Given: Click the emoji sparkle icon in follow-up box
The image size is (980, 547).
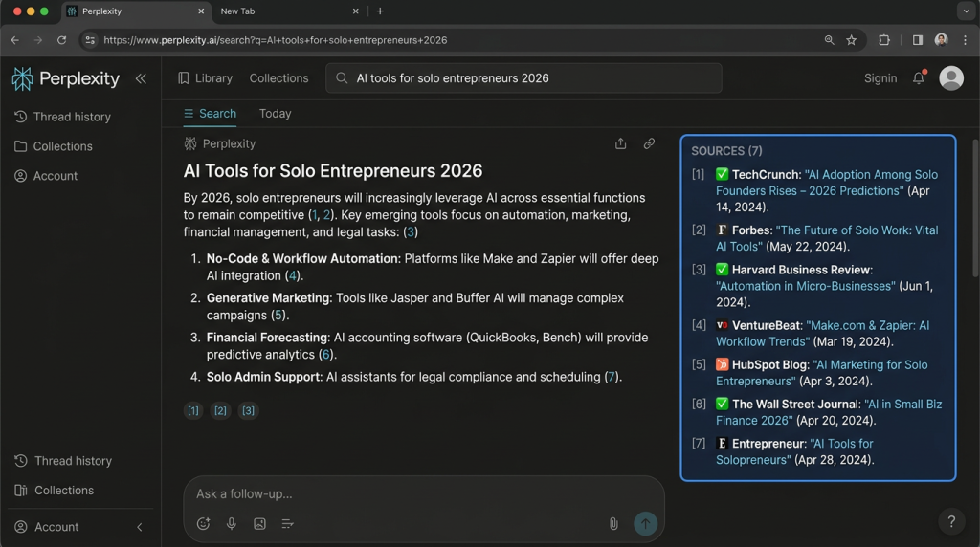Looking at the screenshot, I should pyautogui.click(x=203, y=523).
